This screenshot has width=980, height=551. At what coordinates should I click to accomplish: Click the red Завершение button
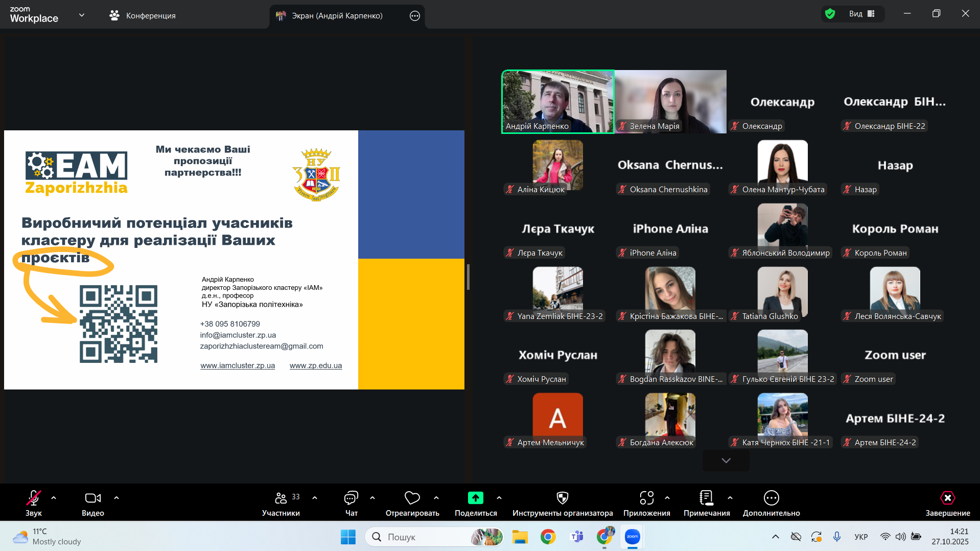[x=947, y=498]
